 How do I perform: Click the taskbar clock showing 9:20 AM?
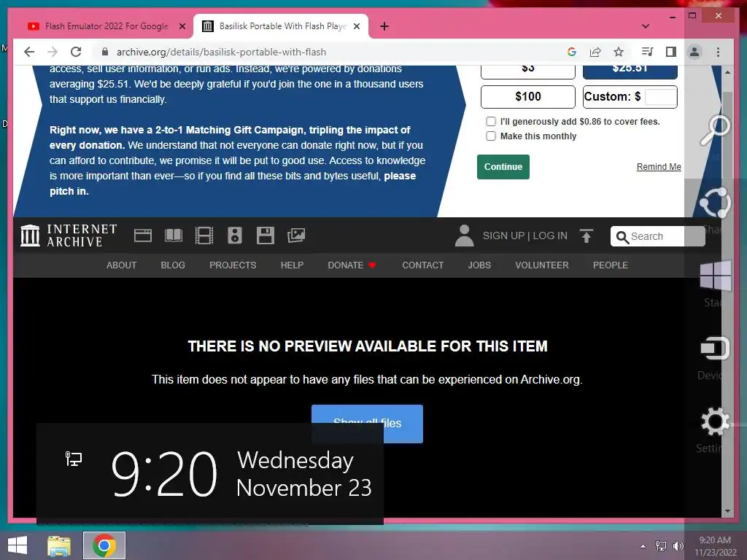click(x=715, y=546)
